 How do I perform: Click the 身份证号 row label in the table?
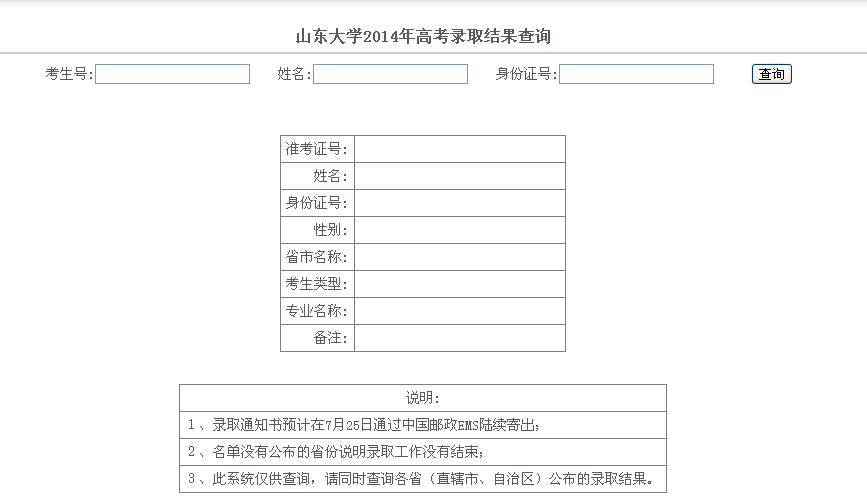pyautogui.click(x=317, y=203)
